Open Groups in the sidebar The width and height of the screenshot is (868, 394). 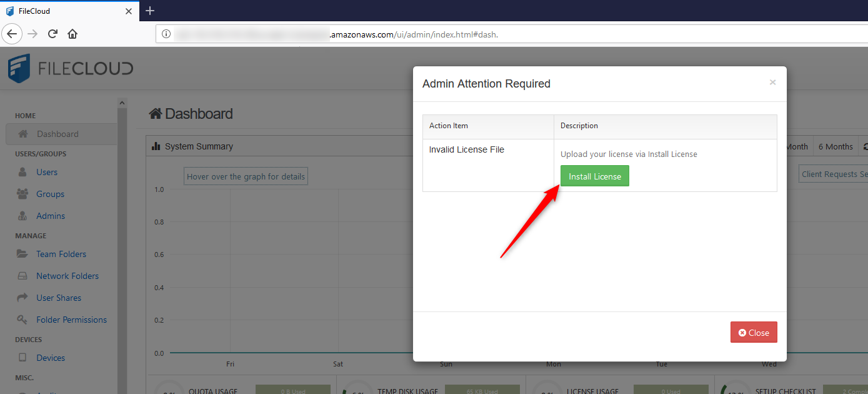point(50,194)
